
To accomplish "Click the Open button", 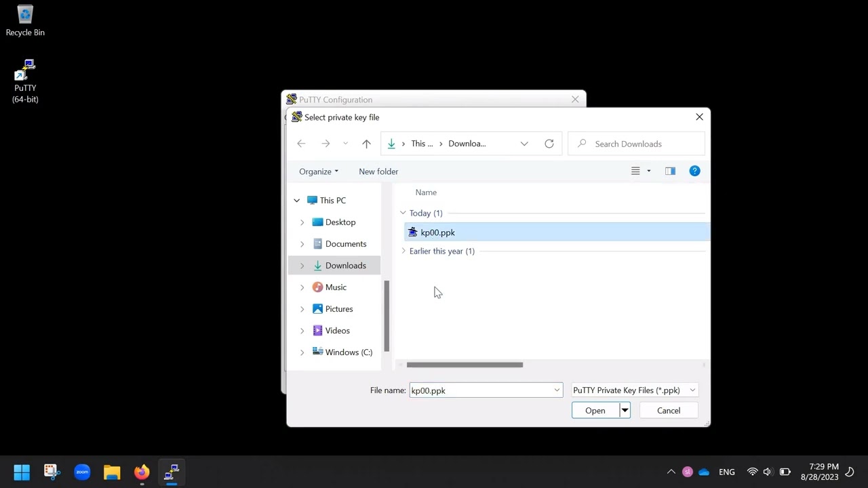I will tap(595, 411).
